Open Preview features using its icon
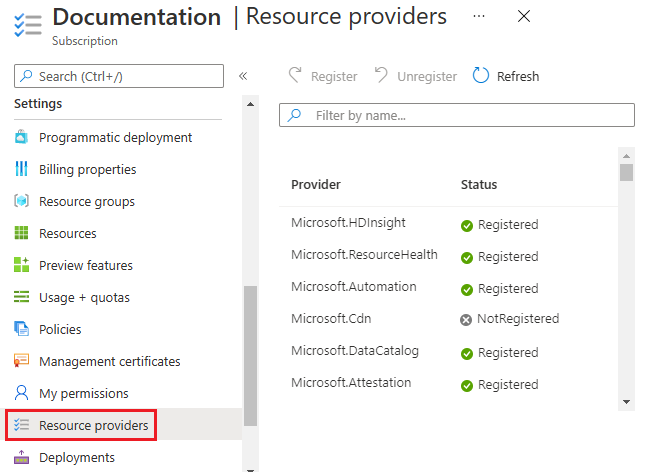Viewport: 652px width, 472px height. click(22, 266)
